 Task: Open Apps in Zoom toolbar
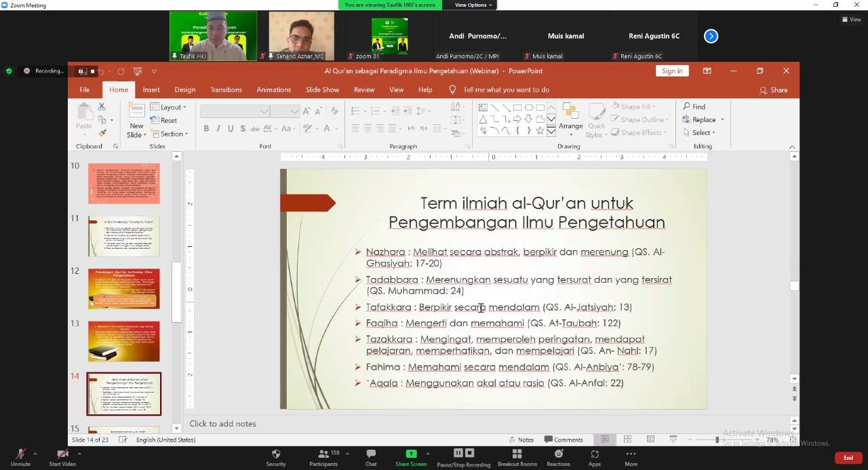pyautogui.click(x=595, y=458)
